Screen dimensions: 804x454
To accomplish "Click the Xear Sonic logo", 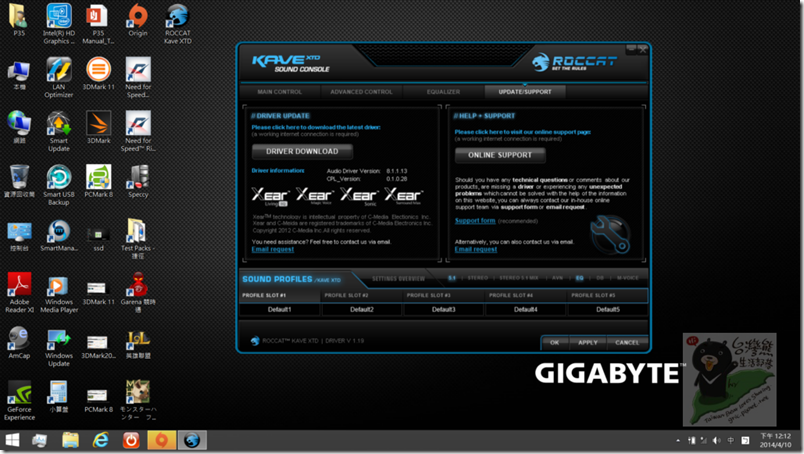I will click(x=359, y=196).
